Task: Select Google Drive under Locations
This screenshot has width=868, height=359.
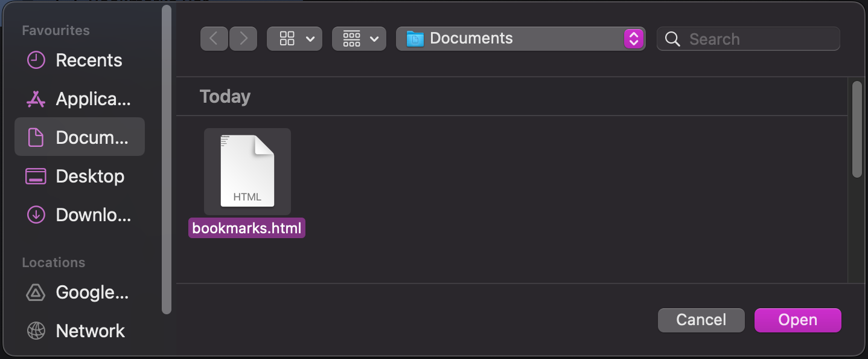Action: pyautogui.click(x=80, y=293)
